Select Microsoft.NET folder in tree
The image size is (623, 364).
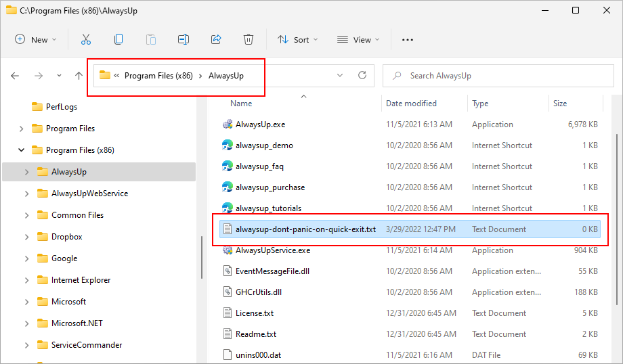[77, 323]
